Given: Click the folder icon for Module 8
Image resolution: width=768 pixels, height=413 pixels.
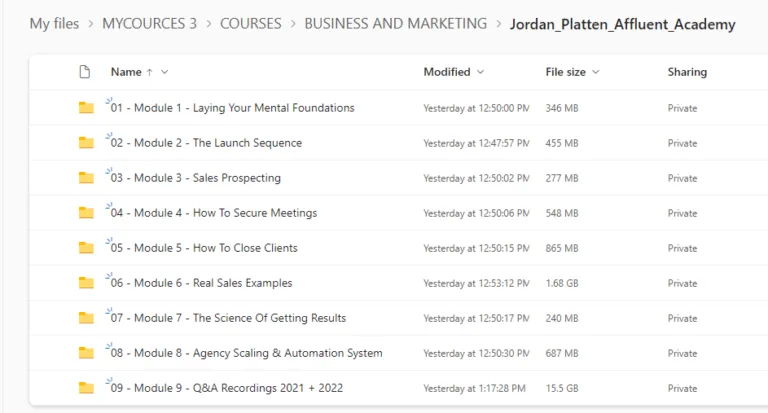Looking at the screenshot, I should tap(86, 353).
